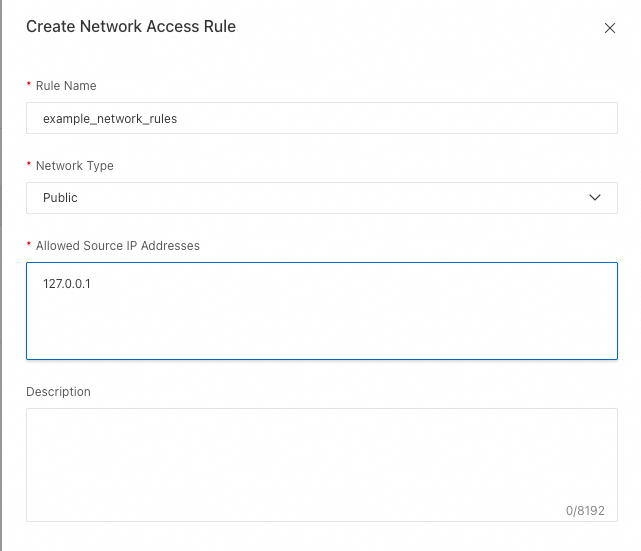The height and width of the screenshot is (551, 641).
Task: Click the Rule Name input field
Action: click(x=321, y=118)
